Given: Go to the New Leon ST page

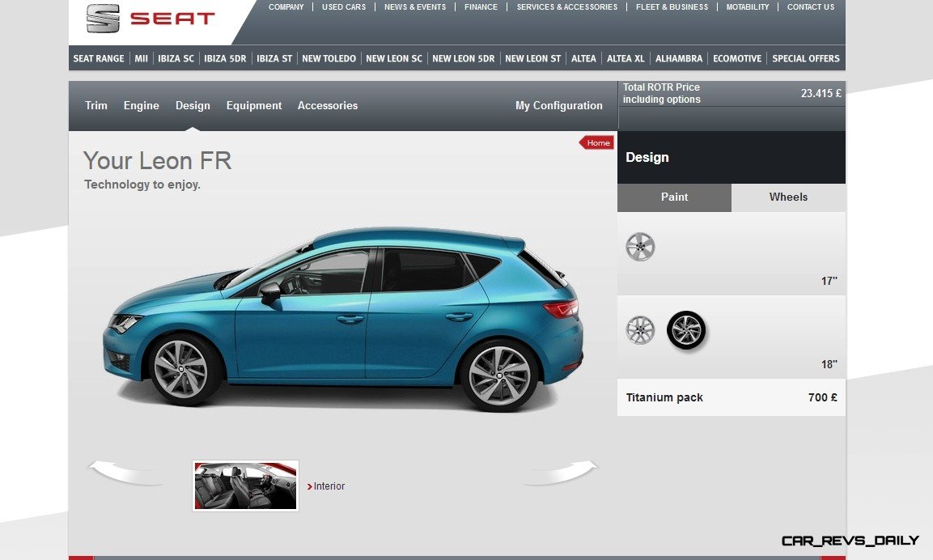Looking at the screenshot, I should pos(533,58).
